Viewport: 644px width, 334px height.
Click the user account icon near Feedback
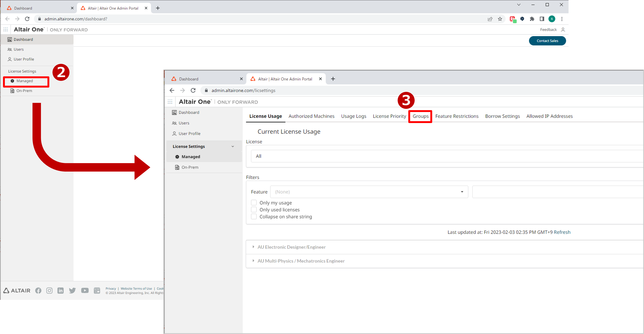pos(563,29)
